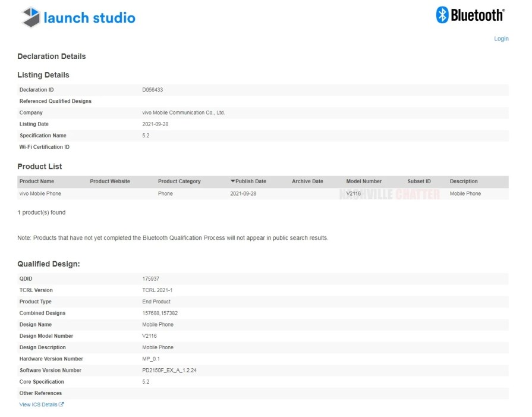Click the Referenced Qualified Designs label
The height and width of the screenshot is (417, 532).
[55, 101]
